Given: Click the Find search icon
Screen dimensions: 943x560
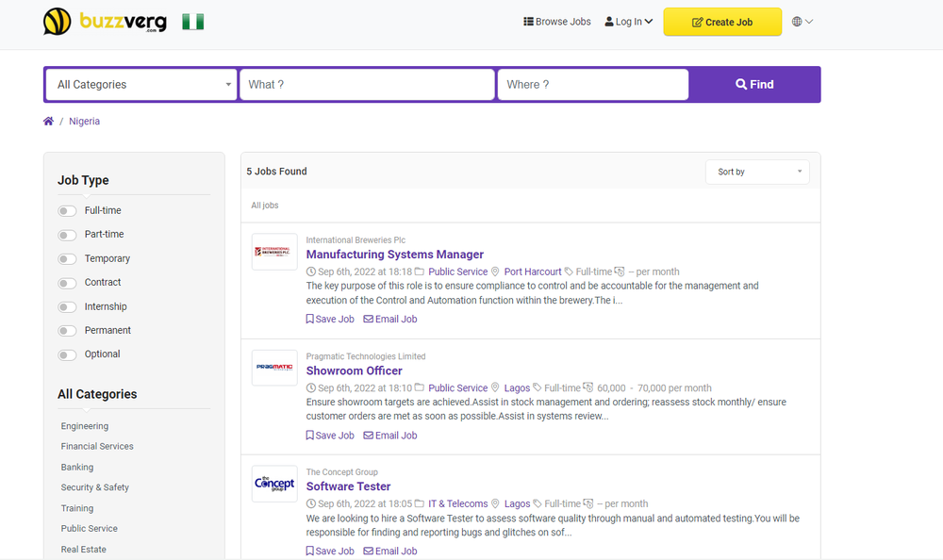Looking at the screenshot, I should (x=740, y=84).
